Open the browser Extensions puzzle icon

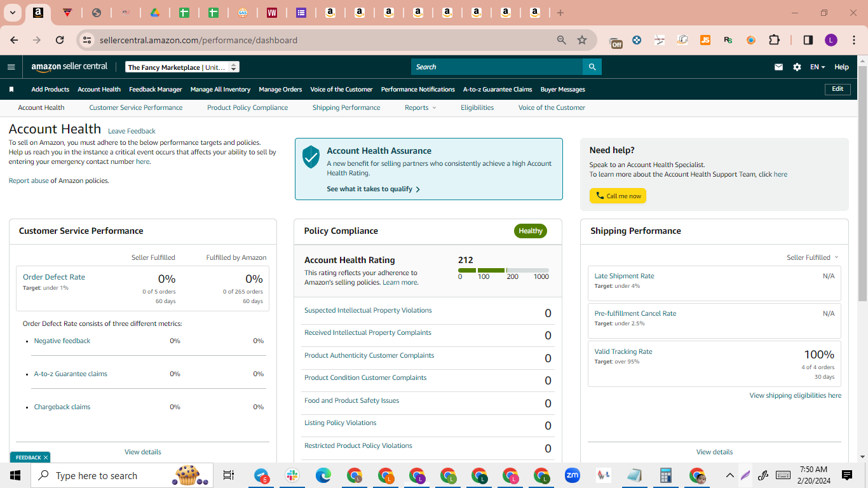(774, 40)
